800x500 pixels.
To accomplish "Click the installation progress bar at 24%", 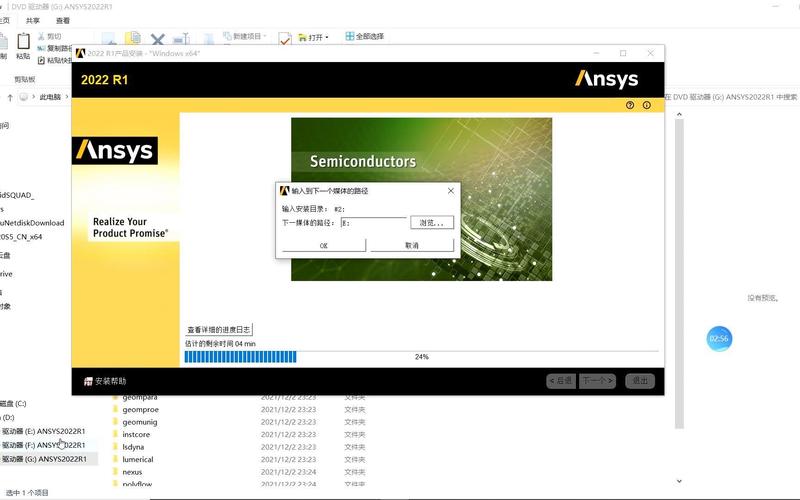I will pos(421,357).
